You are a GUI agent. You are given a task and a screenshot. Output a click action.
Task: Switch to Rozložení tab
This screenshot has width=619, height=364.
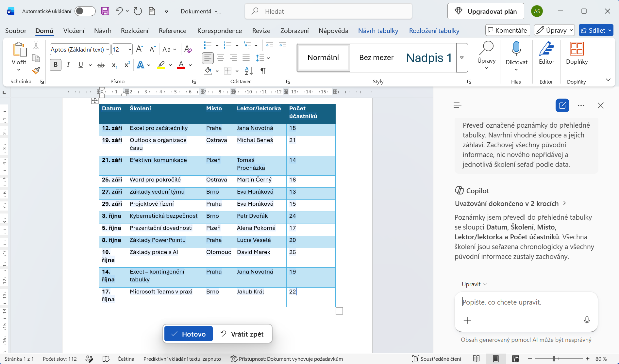(135, 31)
